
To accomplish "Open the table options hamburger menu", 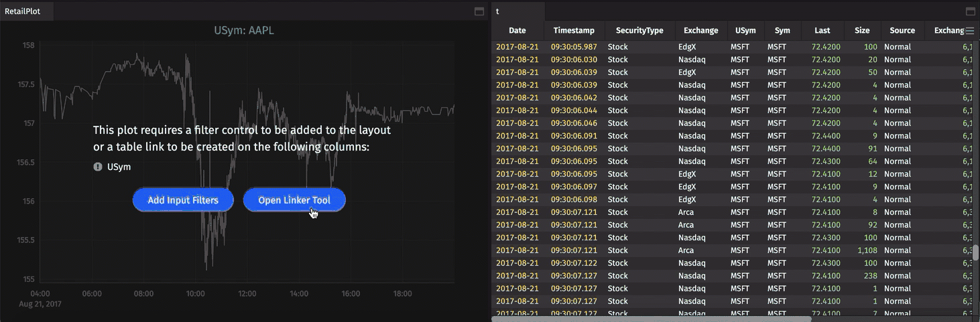I will point(969,31).
